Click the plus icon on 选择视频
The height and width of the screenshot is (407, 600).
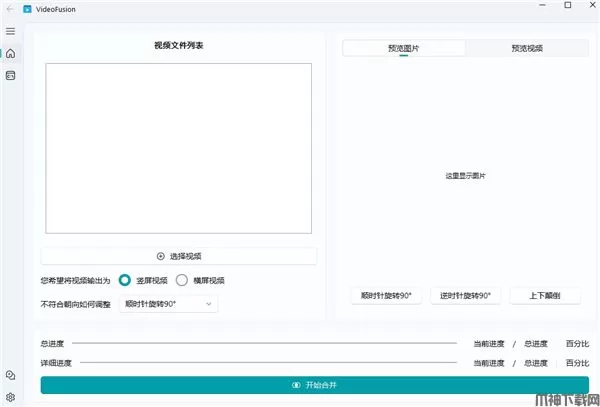coord(161,256)
